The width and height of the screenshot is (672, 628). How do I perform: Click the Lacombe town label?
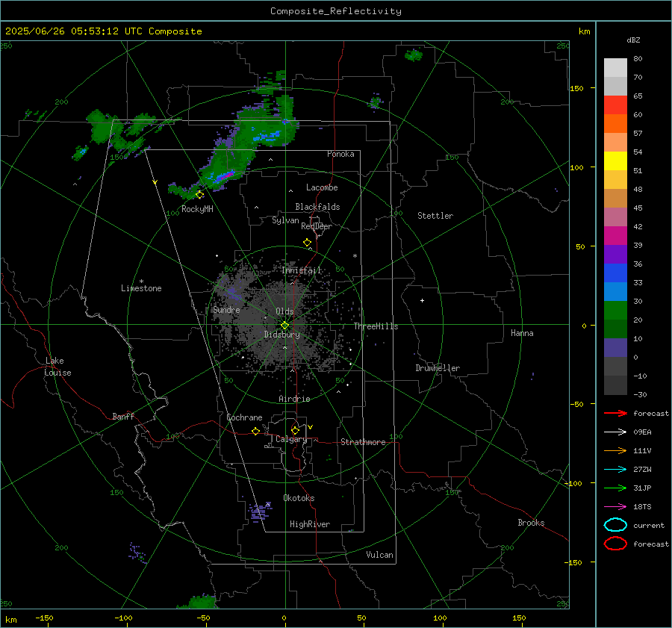[322, 187]
